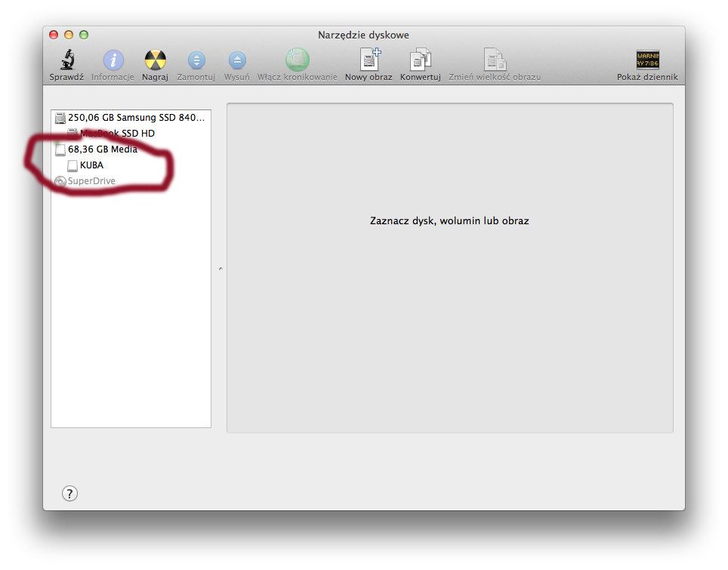Click the sidebar splitter handle
The image size is (728, 570).
coord(220,268)
